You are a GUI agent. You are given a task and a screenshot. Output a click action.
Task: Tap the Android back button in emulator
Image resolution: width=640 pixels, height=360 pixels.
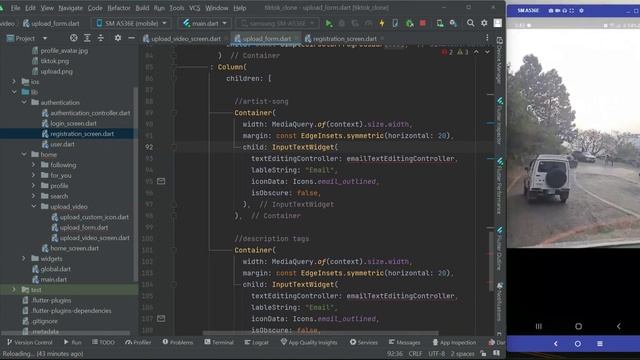(x=619, y=326)
